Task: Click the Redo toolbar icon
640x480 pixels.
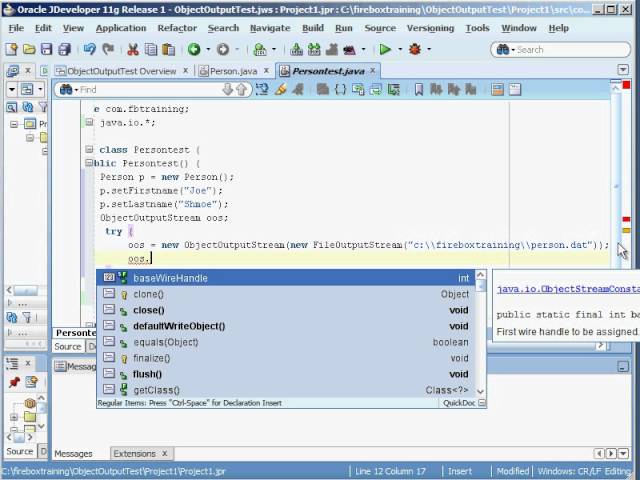Action: coord(108,49)
